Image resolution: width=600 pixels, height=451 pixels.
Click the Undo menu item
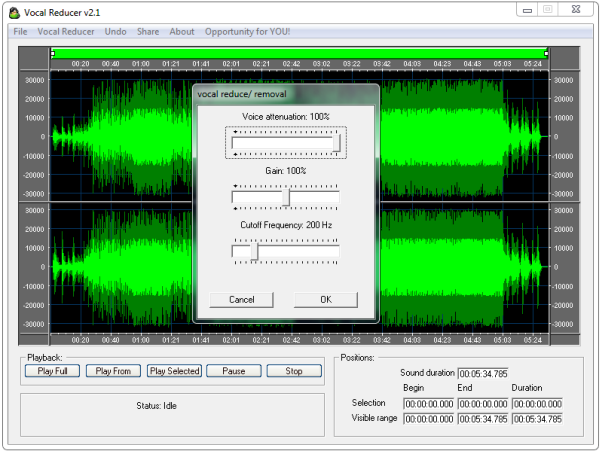click(x=115, y=31)
